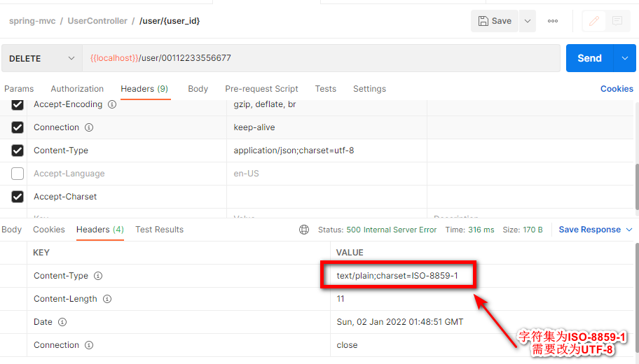The height and width of the screenshot is (364, 639).
Task: Click the /user/{user_id} request name
Action: point(170,21)
